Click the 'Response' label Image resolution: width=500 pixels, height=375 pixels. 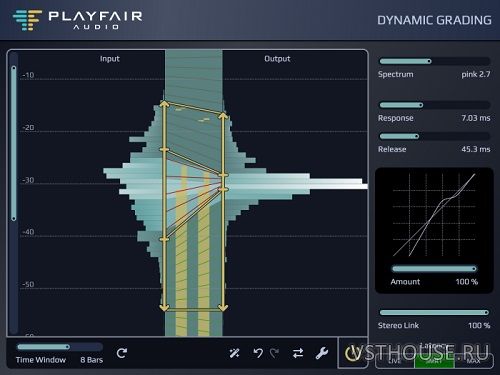pyautogui.click(x=396, y=118)
